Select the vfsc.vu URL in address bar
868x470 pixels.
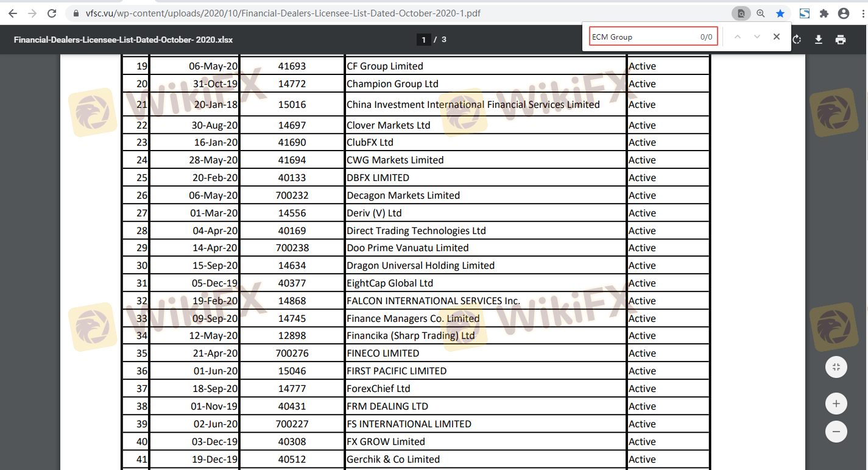click(282, 13)
